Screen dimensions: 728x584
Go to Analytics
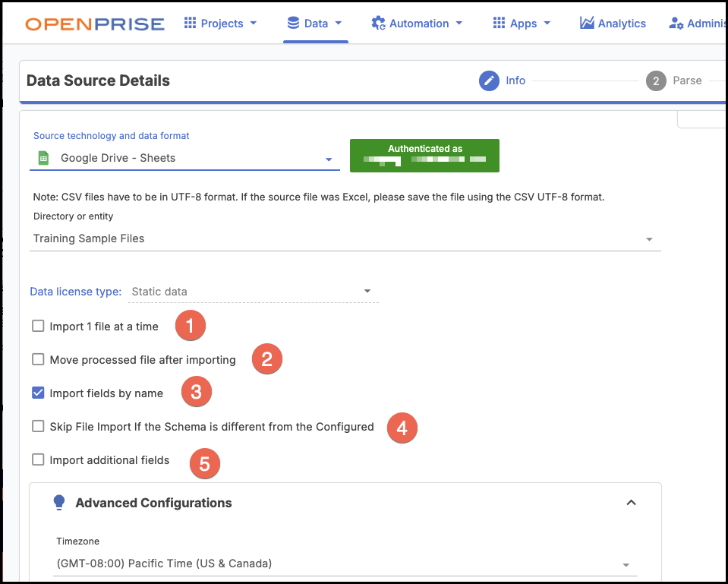click(613, 24)
